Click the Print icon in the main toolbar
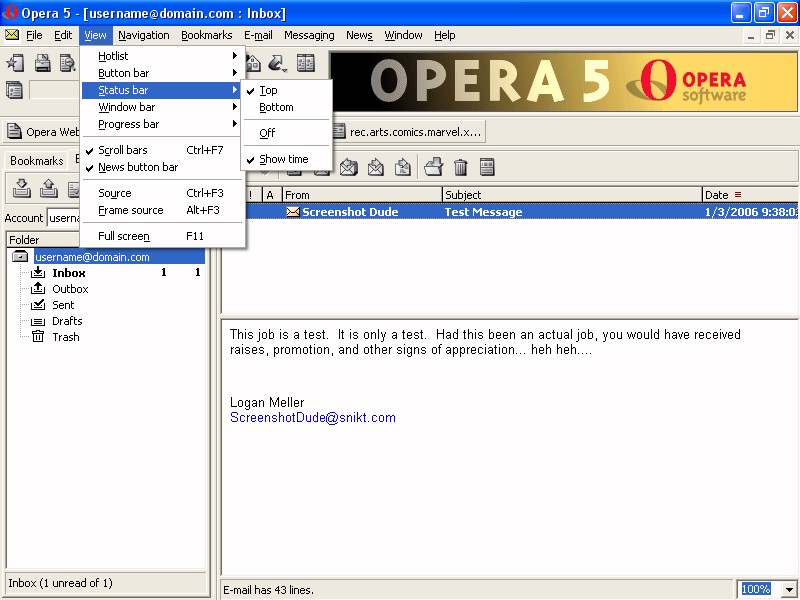 42,63
